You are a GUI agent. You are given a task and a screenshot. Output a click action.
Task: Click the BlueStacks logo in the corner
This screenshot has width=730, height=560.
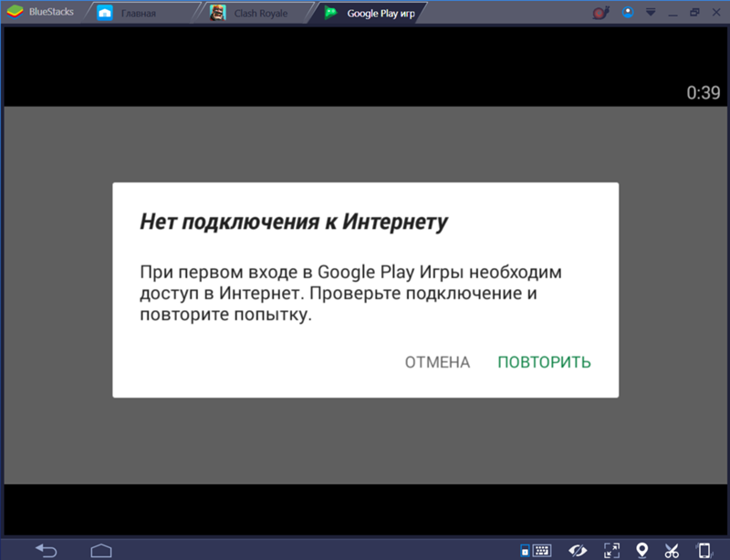(x=13, y=13)
